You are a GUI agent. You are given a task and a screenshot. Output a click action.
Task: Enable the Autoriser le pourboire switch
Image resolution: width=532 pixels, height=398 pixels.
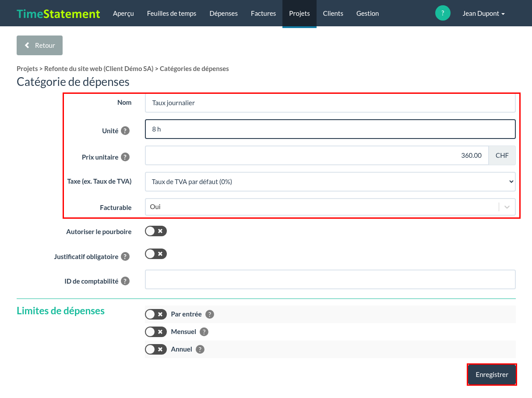click(156, 231)
